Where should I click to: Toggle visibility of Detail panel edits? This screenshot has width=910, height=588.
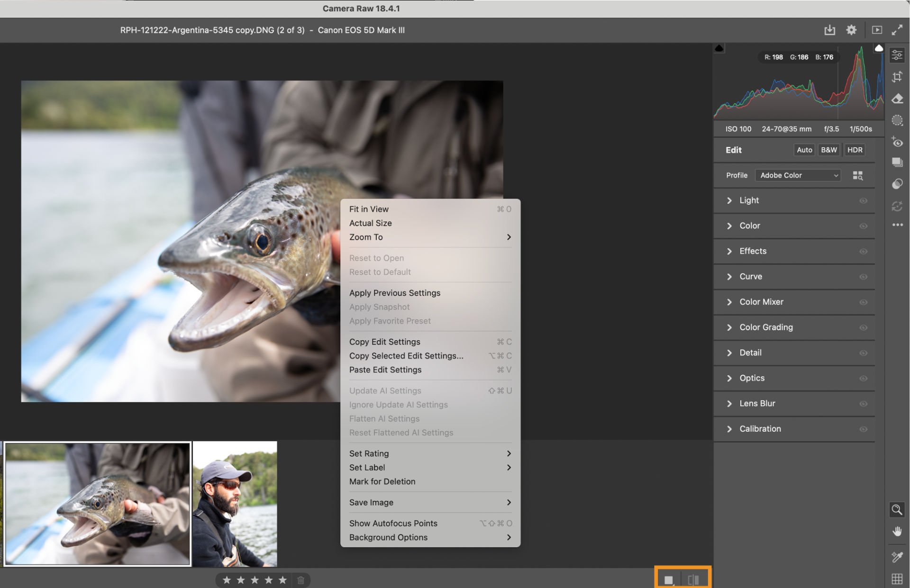[x=863, y=353]
